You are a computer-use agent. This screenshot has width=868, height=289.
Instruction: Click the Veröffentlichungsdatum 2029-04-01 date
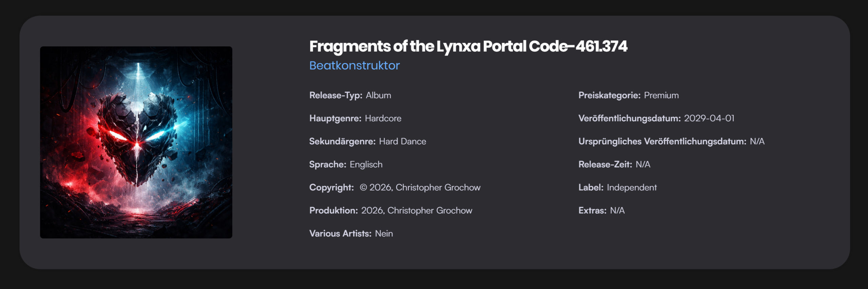coord(709,118)
